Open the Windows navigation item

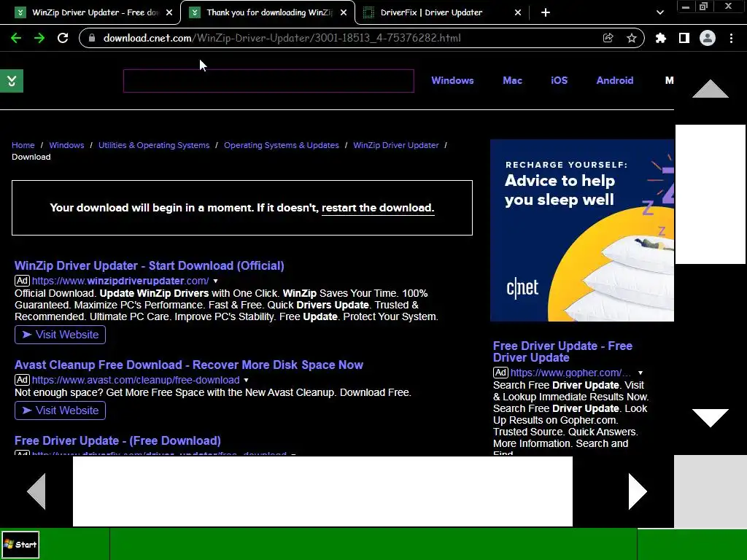(452, 80)
